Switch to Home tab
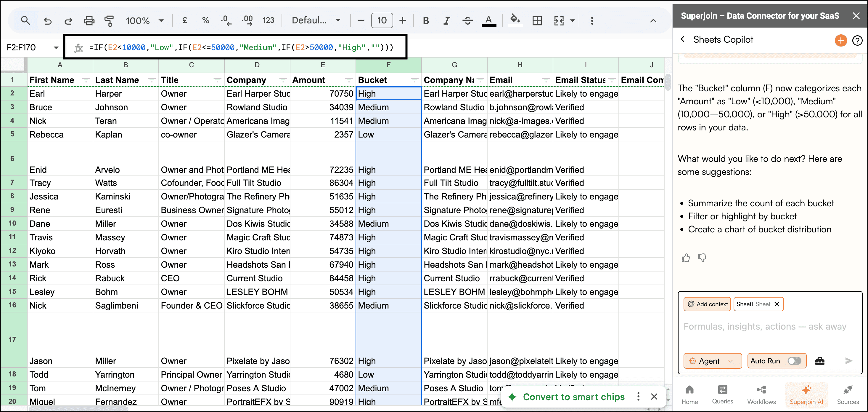868x412 pixels. click(689, 395)
